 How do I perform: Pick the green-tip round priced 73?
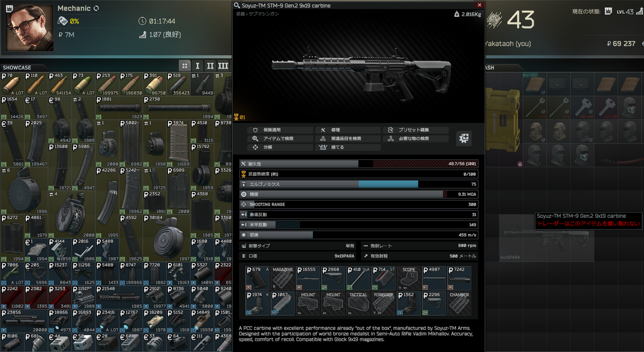(83, 84)
